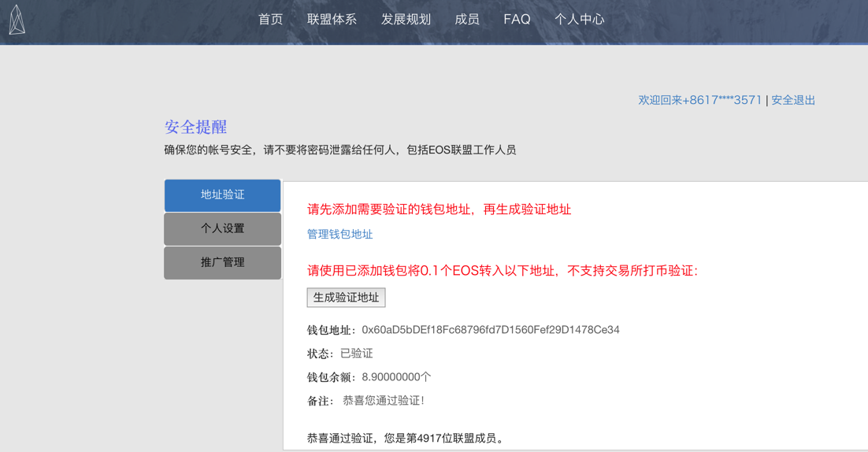Click the 钱包余额: label
The height and width of the screenshot is (452, 868).
[332, 377]
